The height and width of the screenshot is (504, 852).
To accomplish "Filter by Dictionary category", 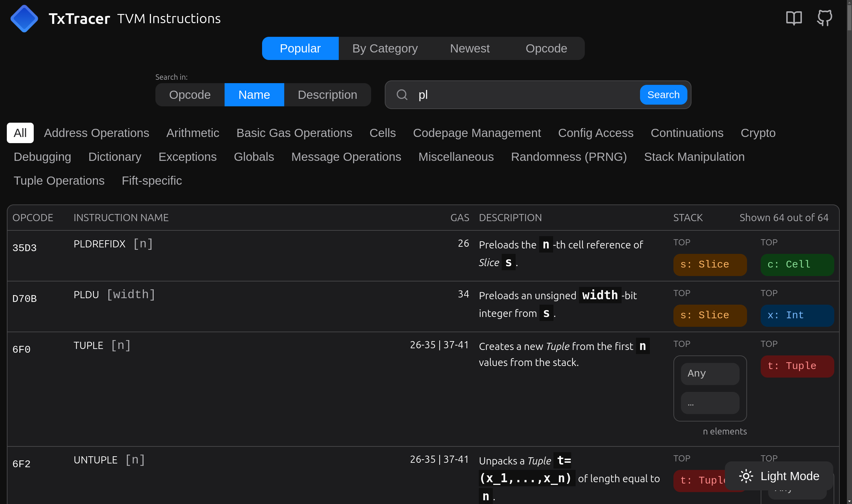I will (115, 157).
